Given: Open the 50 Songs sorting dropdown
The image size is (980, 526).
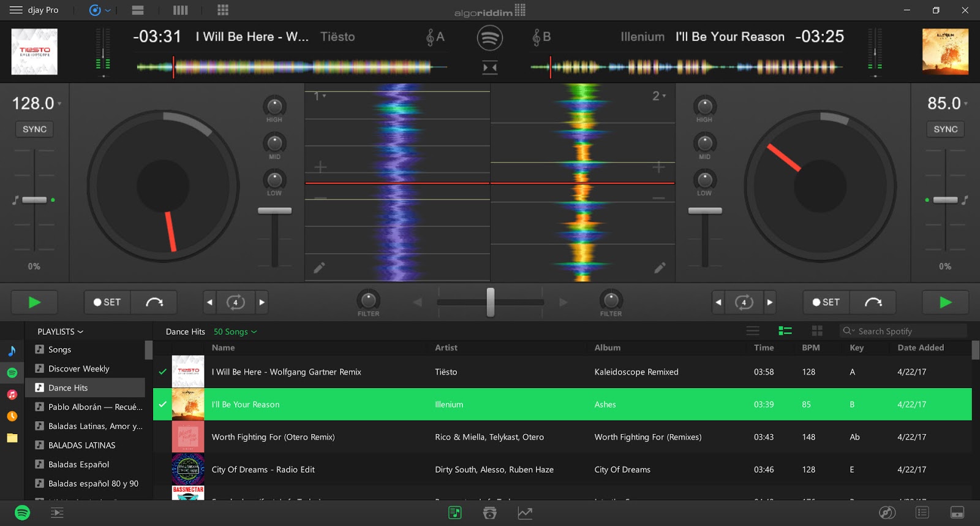Looking at the screenshot, I should point(235,332).
